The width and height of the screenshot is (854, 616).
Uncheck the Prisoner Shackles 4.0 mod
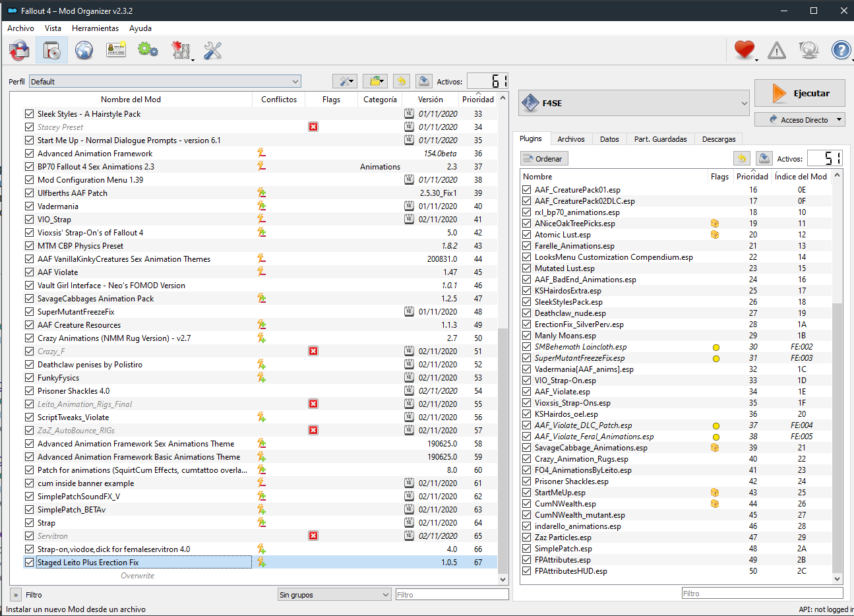coord(29,390)
